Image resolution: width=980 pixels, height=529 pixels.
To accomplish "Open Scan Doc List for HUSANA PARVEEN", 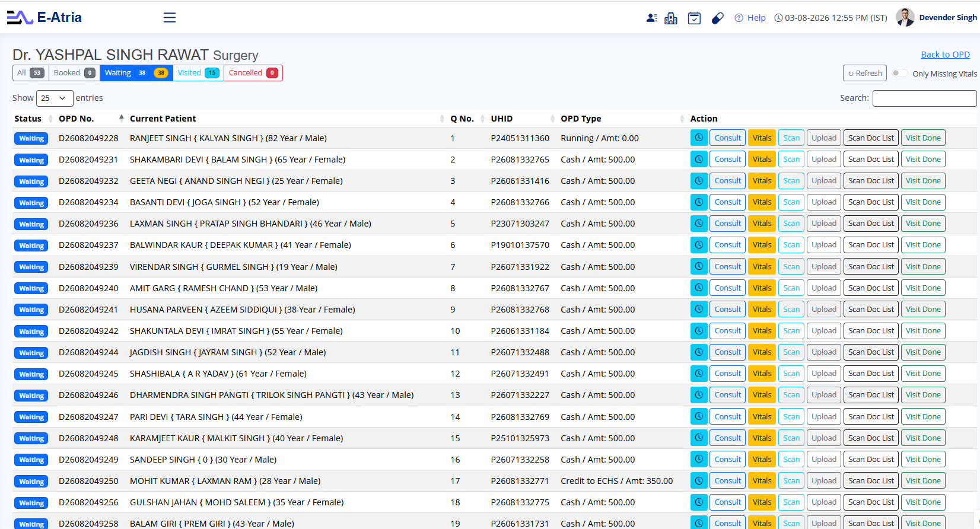I will pyautogui.click(x=871, y=310).
